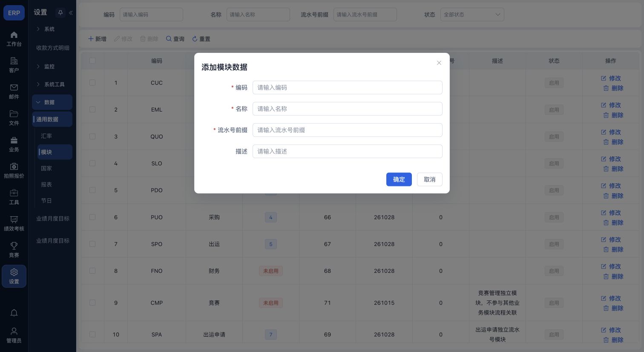
Task: Open the 业务 briefcase icon
Action: (x=14, y=140)
